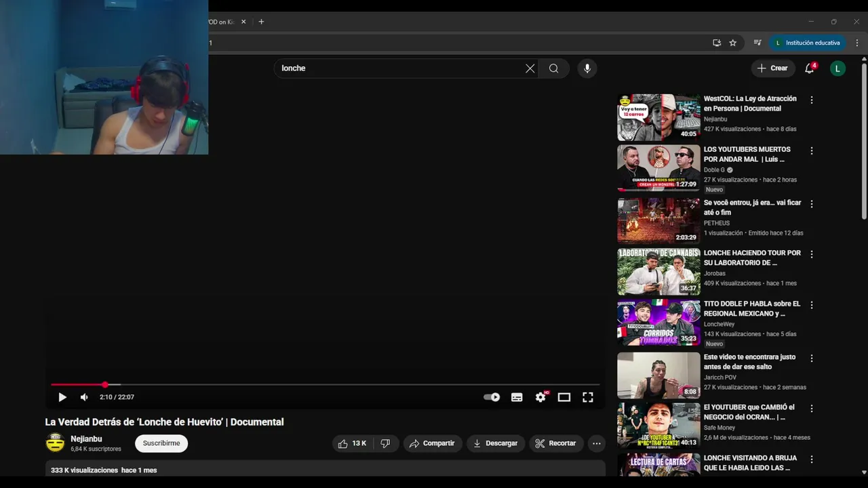Bookmark this page with star icon
The width and height of the screenshot is (868, 488).
(733, 43)
